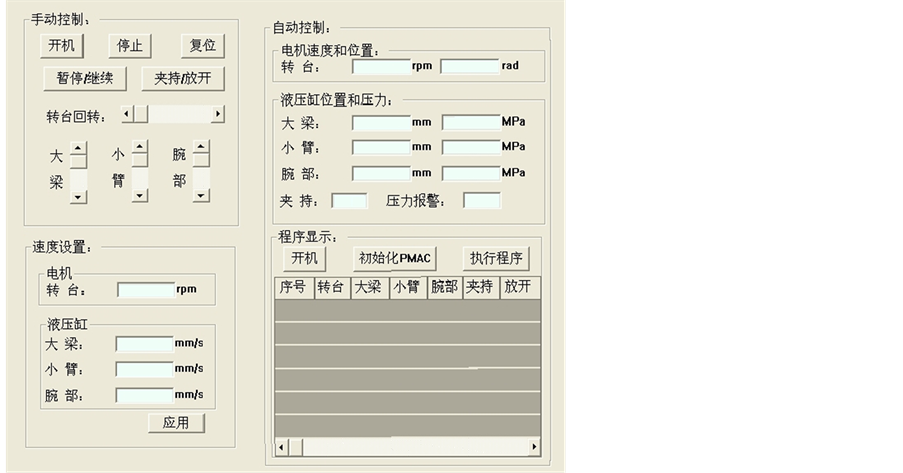Click the 开机 button under 手动控制

[x=62, y=46]
